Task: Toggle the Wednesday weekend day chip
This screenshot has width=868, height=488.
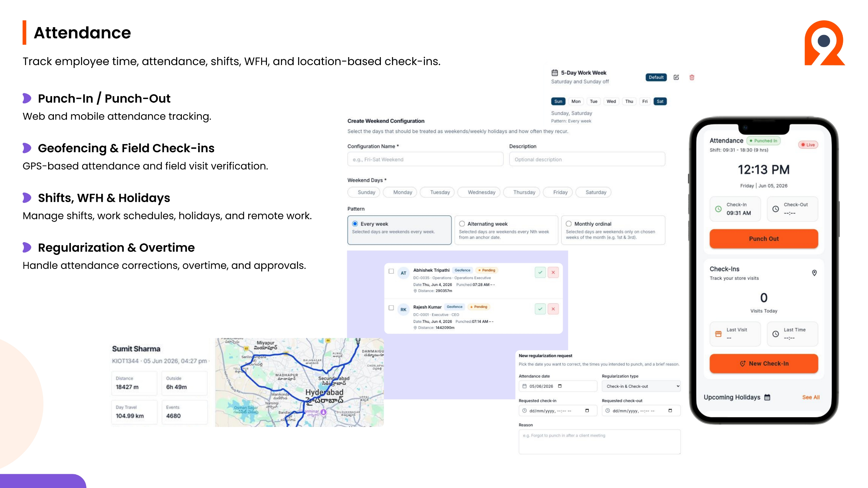Action: pos(479,192)
